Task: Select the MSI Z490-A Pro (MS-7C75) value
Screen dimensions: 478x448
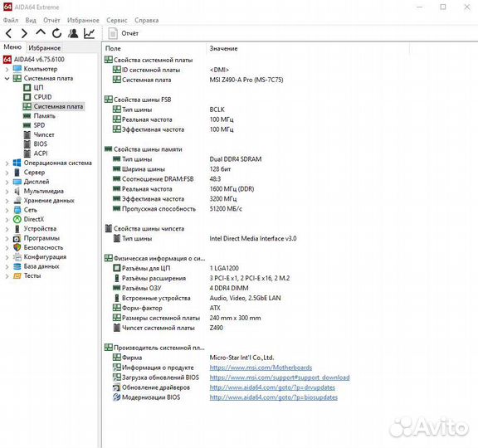Action: [x=246, y=80]
